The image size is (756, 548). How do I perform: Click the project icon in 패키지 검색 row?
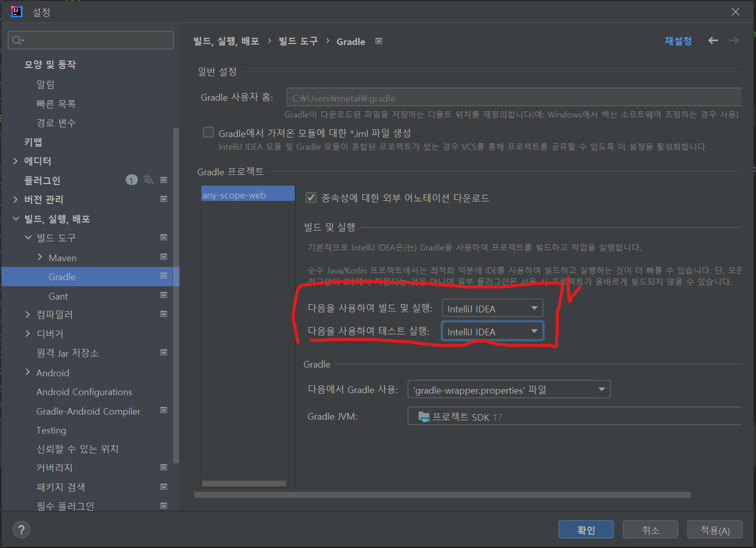pos(164,487)
